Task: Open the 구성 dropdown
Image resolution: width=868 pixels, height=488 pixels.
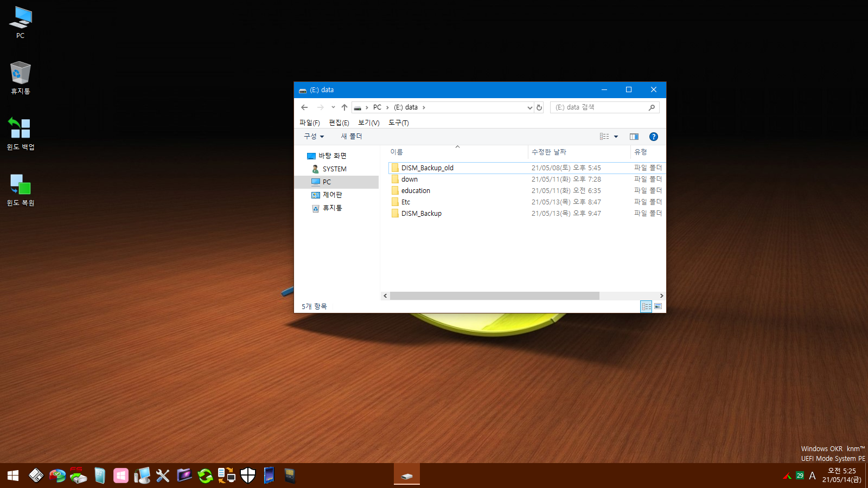Action: tap(314, 137)
